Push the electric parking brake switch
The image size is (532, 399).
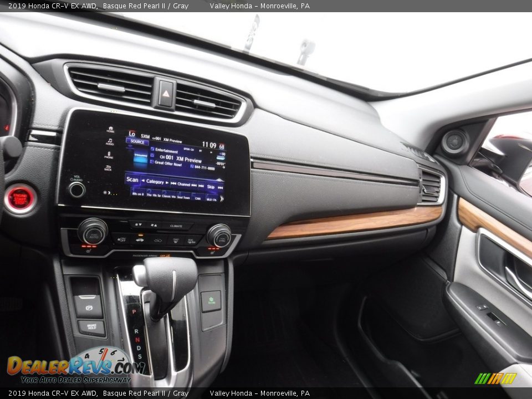pos(88,306)
